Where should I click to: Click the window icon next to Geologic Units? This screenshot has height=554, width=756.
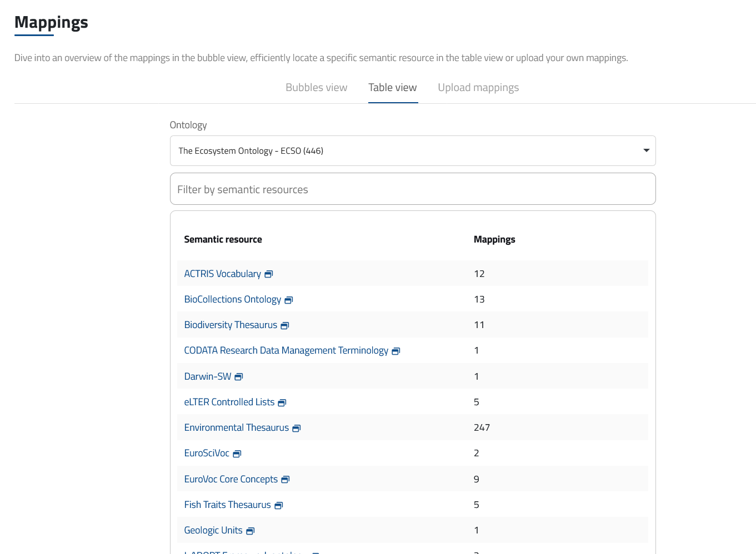(250, 531)
